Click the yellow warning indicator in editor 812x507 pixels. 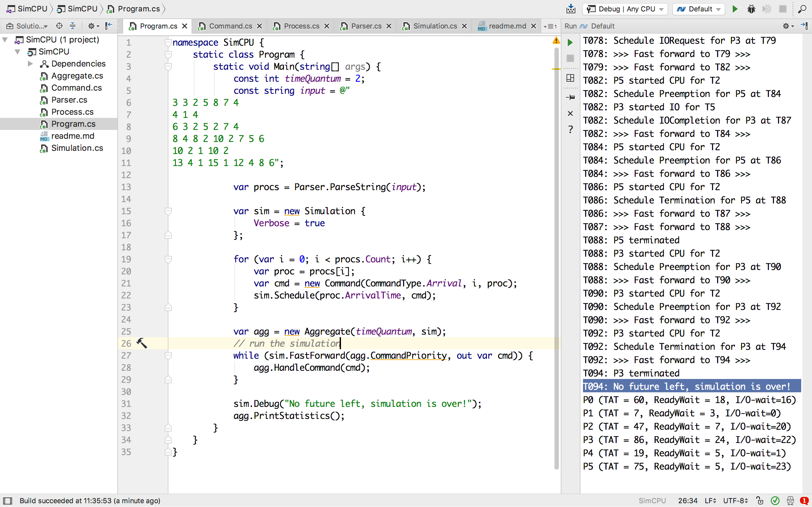coord(556,41)
